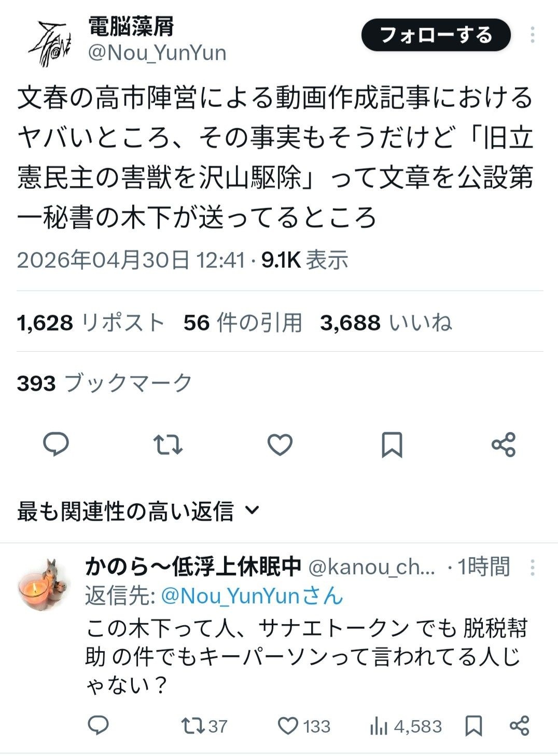Open more options on かのら's reply
This screenshot has height=756, width=558.
pos(532,568)
